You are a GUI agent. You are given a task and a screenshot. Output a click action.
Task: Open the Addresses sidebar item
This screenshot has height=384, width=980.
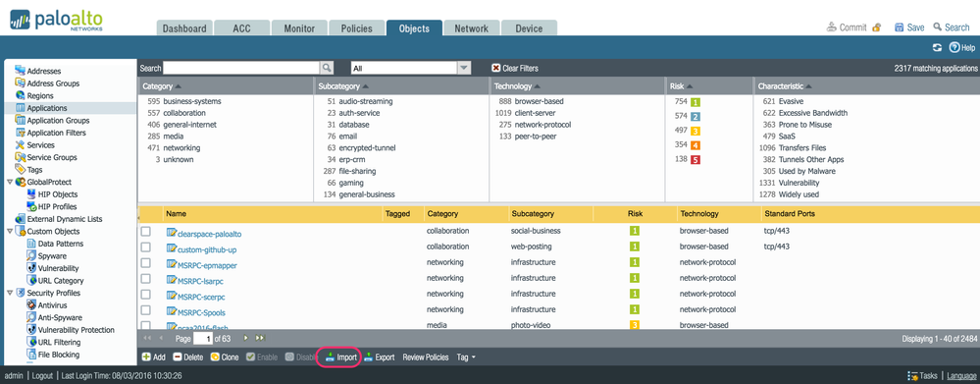coord(38,72)
